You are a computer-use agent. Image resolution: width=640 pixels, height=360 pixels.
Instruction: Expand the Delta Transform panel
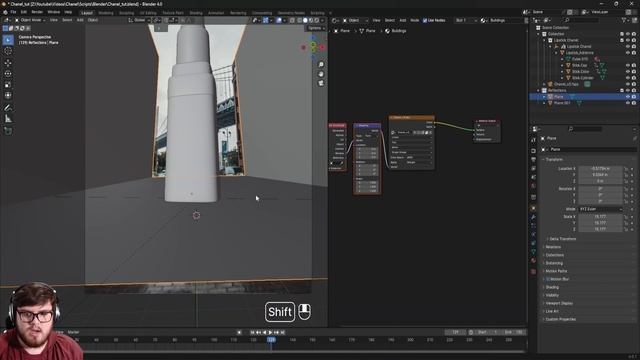point(562,239)
